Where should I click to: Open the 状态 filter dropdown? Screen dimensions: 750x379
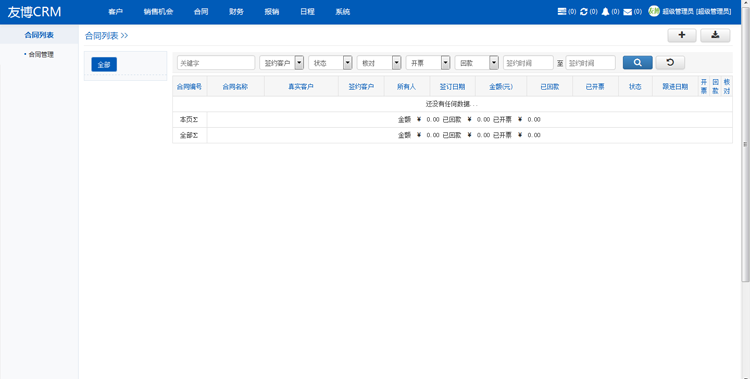[x=330, y=63]
